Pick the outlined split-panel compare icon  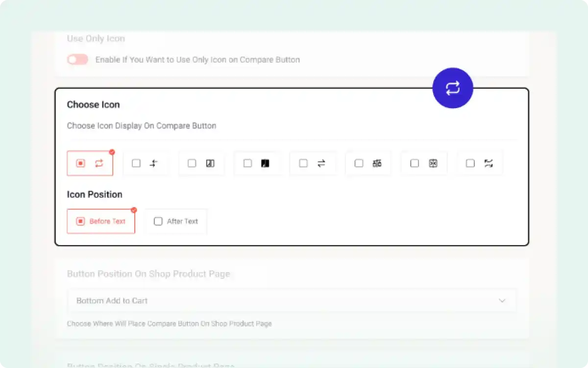coord(210,163)
